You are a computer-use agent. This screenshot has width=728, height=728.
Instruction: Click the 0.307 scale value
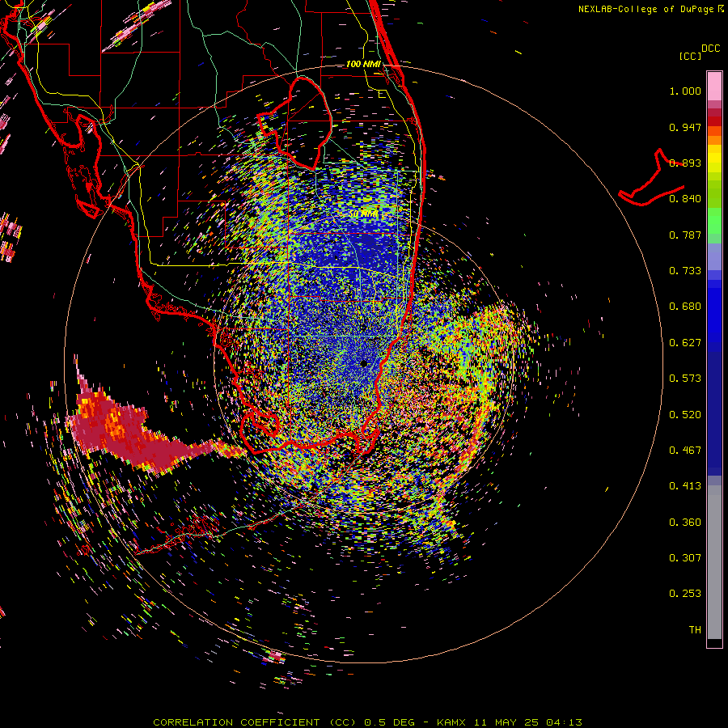tap(685, 558)
